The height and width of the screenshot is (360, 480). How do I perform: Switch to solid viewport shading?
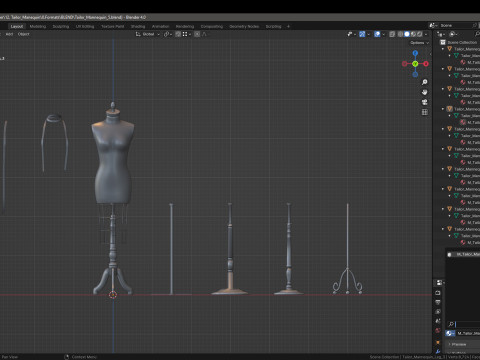coord(407,34)
